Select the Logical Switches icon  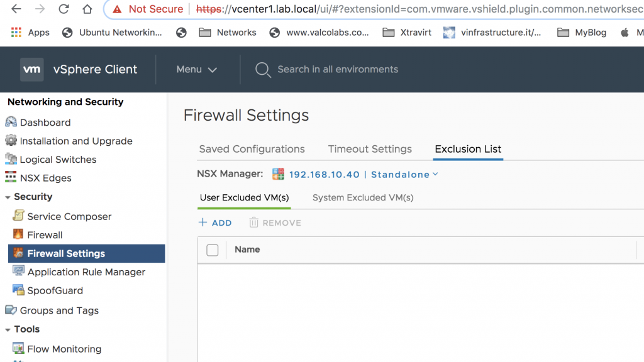pyautogui.click(x=11, y=159)
